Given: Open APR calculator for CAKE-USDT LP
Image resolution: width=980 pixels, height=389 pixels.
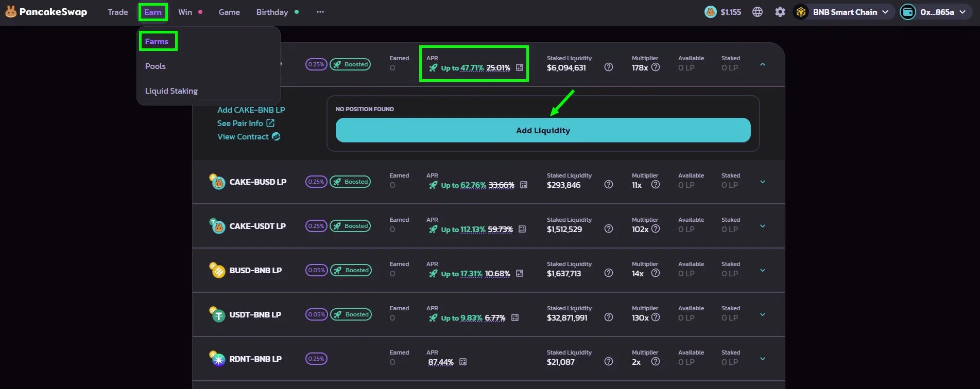Looking at the screenshot, I should pos(522,229).
